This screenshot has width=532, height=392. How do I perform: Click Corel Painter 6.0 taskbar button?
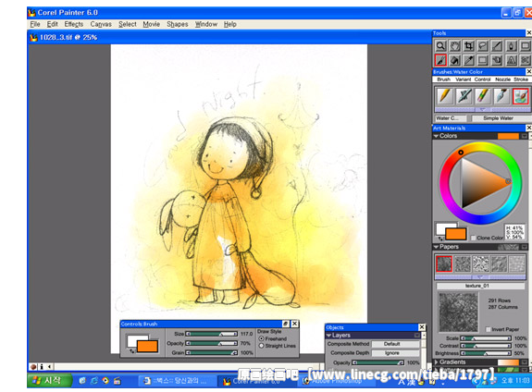(257, 381)
